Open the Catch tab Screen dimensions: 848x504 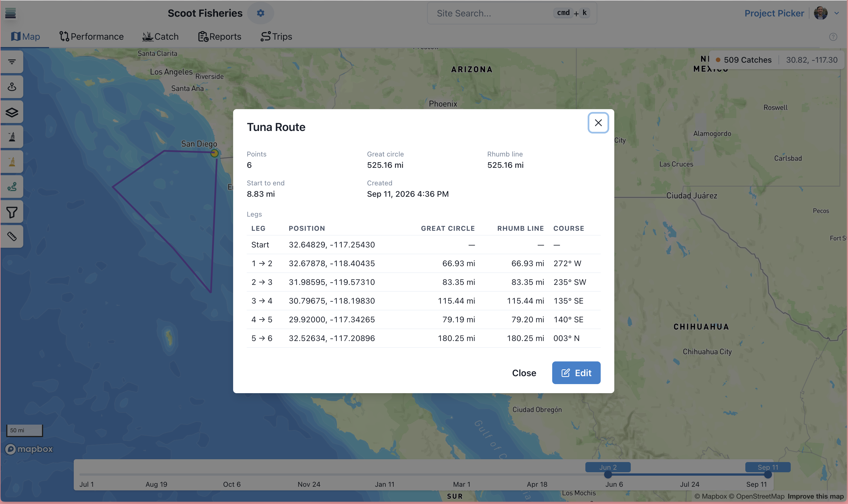tap(160, 36)
